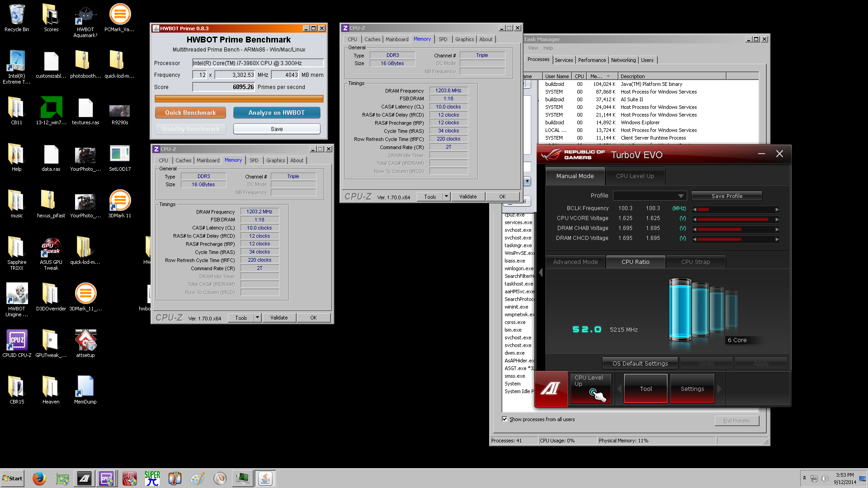Click next arrow in AI Suite bottom menu
The image size is (868, 488).
pos(720,389)
